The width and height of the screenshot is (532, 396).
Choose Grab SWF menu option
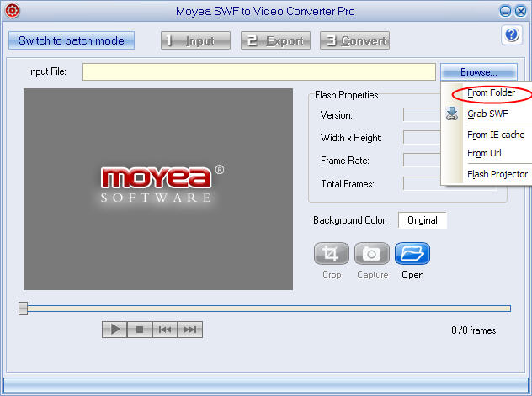pyautogui.click(x=488, y=114)
